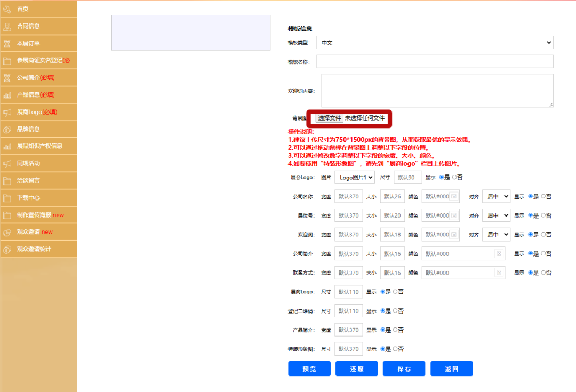Viewport: 576px width, 392px height.
Task: Click the 特装形象图 size field
Action: (x=349, y=349)
